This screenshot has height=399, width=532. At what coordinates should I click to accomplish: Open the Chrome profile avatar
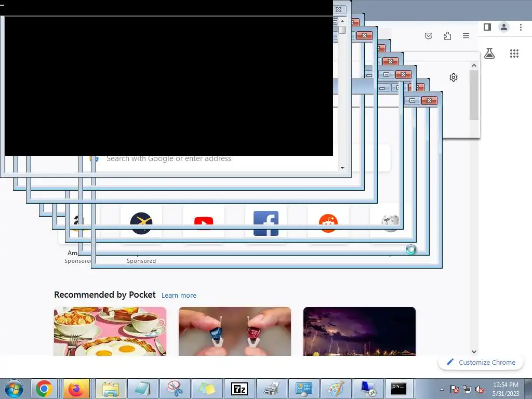(504, 27)
